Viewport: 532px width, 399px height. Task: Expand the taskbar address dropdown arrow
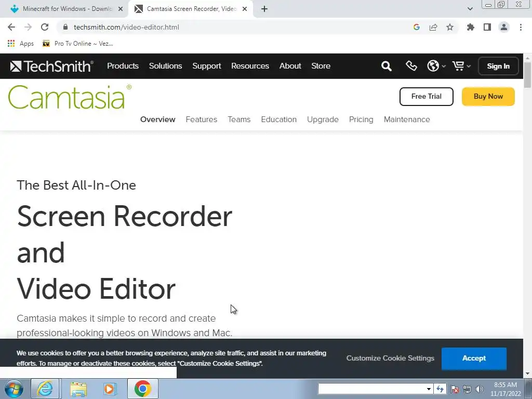point(429,389)
